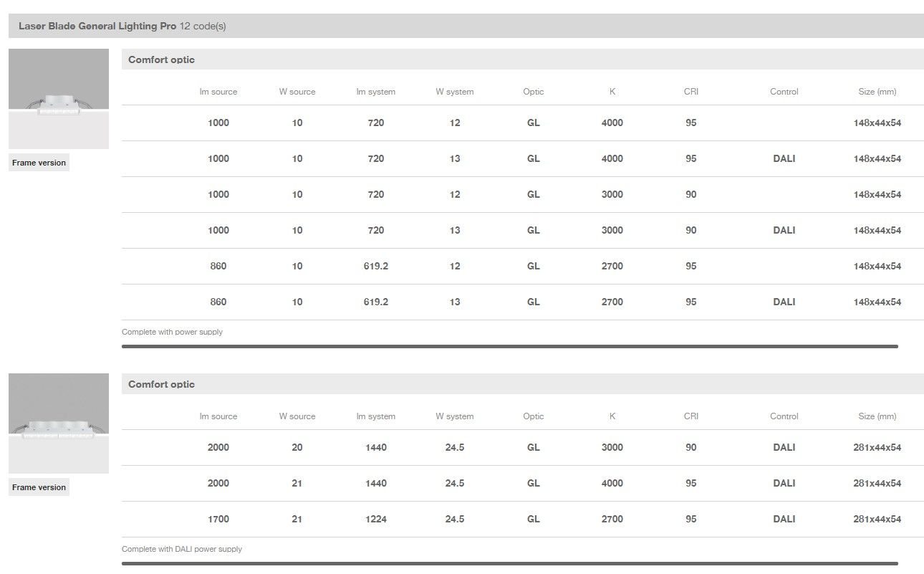Select '3000' in the 148x44x54 DALI row
The height and width of the screenshot is (574, 924).
(612, 230)
